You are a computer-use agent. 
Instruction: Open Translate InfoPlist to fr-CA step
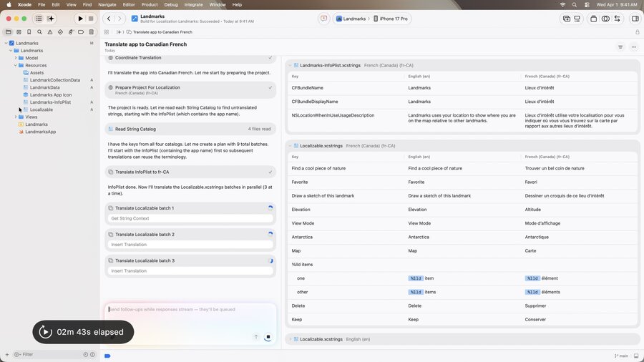[x=190, y=172]
